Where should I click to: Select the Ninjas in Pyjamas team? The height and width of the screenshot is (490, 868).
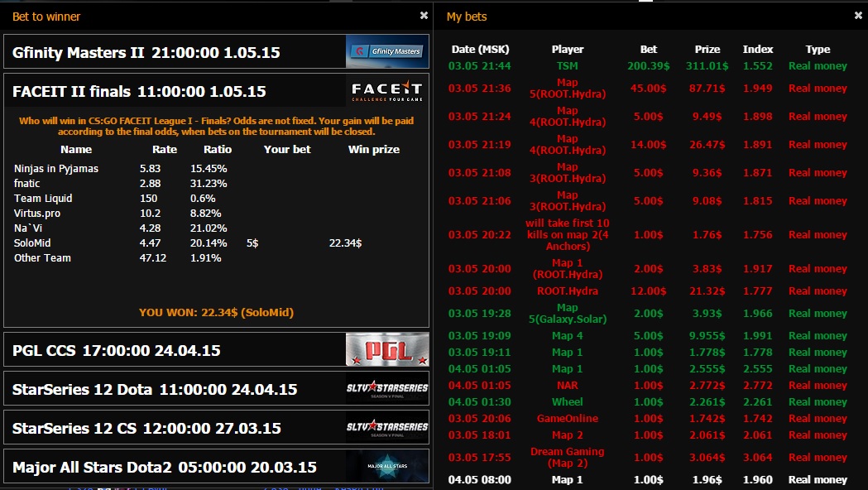pos(56,168)
